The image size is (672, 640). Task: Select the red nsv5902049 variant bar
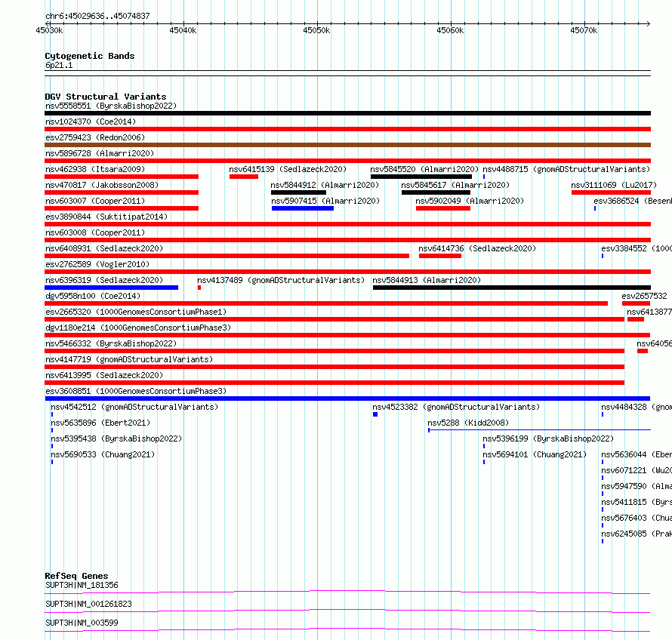(x=443, y=208)
